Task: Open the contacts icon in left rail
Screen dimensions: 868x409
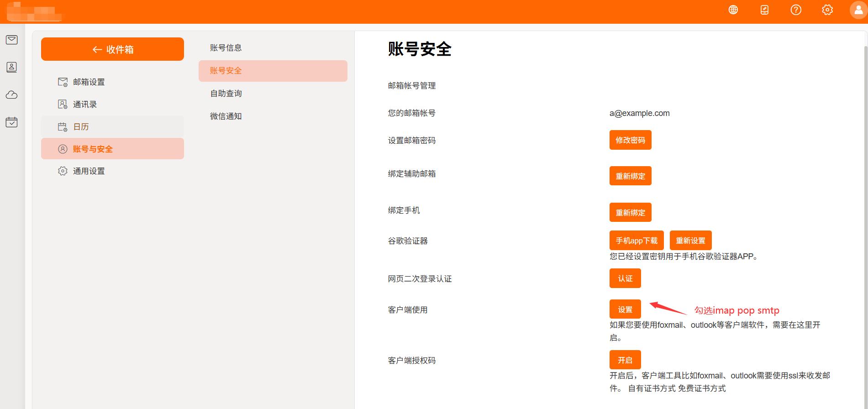Action: pyautogui.click(x=12, y=67)
